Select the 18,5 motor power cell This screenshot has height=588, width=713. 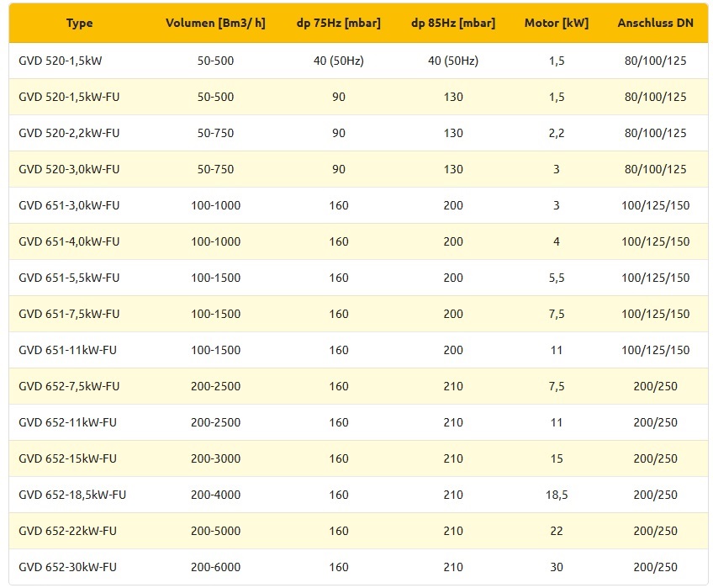[556, 495]
